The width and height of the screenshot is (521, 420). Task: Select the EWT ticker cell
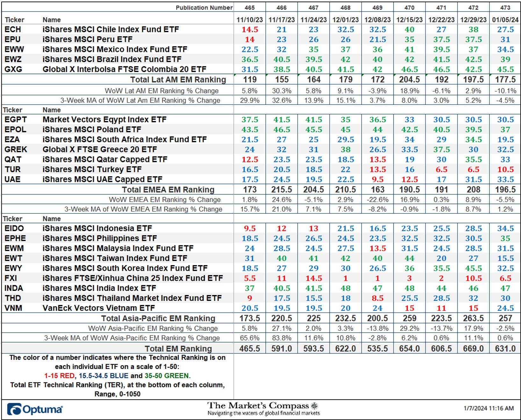(13, 258)
